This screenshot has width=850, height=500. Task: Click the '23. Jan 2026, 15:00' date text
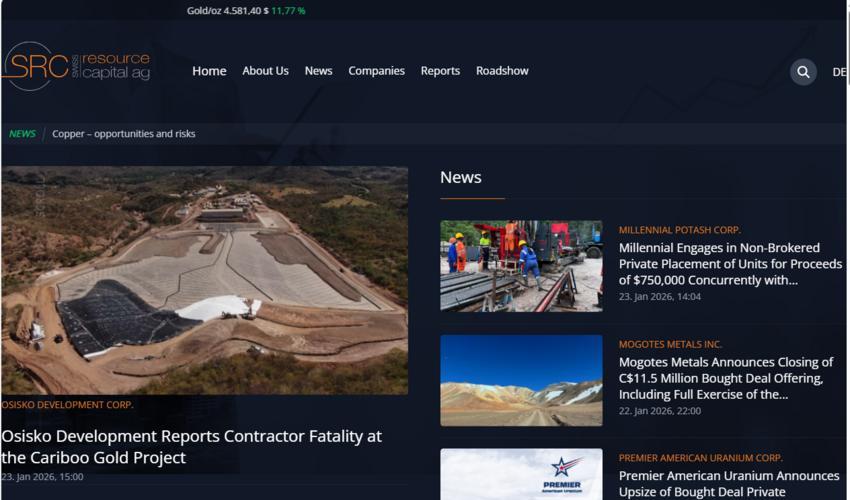point(42,477)
